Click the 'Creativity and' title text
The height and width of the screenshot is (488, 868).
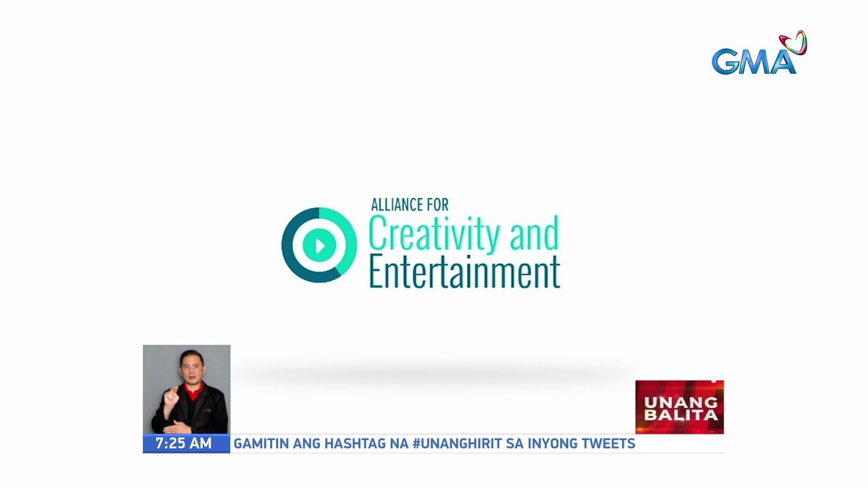464,233
